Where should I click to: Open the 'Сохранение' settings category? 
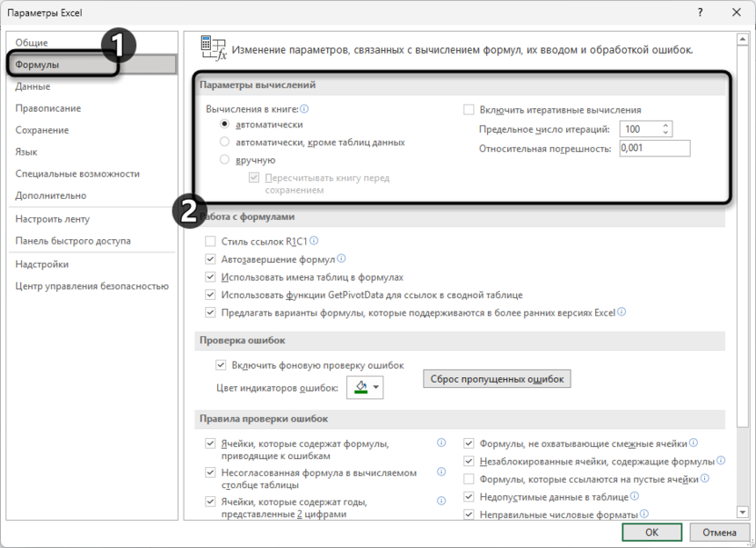pyautogui.click(x=92, y=130)
